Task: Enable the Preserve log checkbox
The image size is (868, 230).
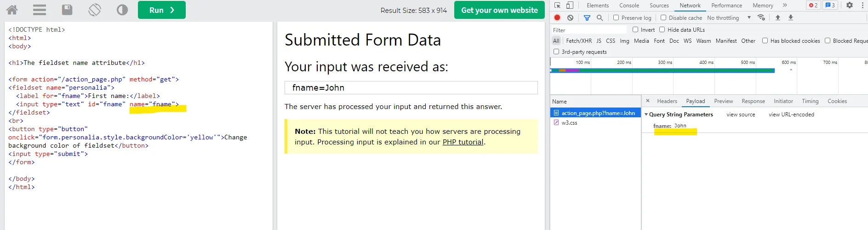Action: [x=616, y=17]
